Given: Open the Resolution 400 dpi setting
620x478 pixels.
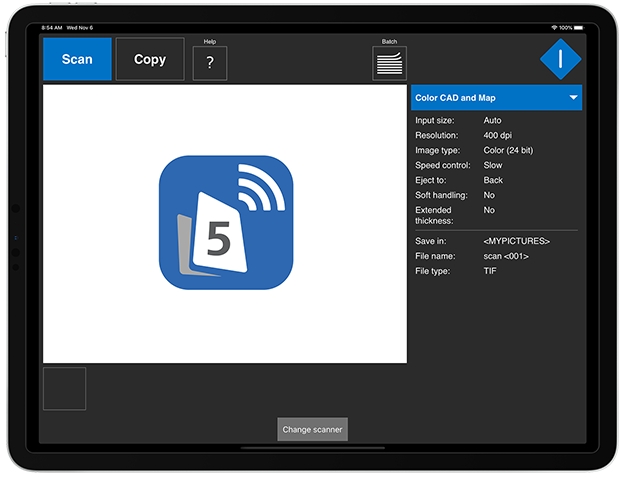Looking at the screenshot, I should [499, 135].
